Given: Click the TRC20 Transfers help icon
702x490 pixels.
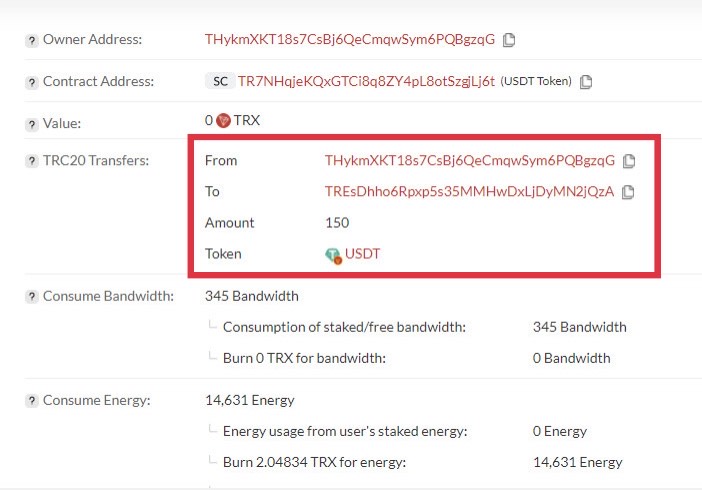Looking at the screenshot, I should [x=31, y=161].
